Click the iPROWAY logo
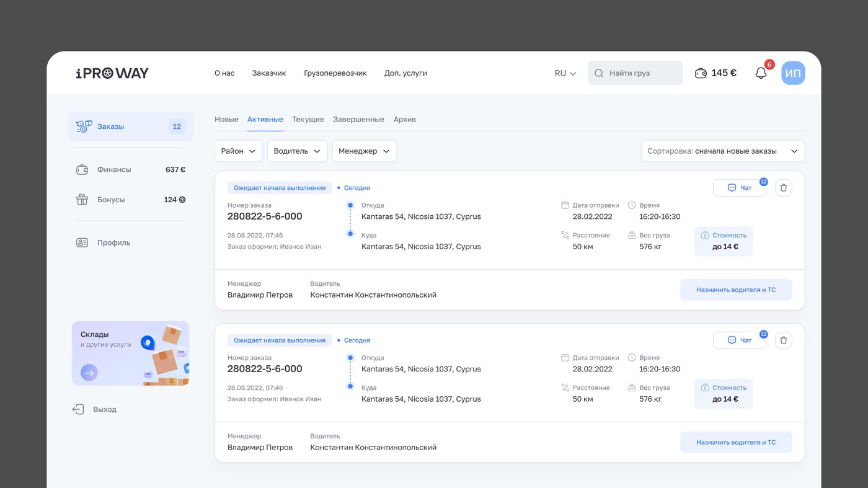The height and width of the screenshot is (488, 868). click(x=112, y=73)
